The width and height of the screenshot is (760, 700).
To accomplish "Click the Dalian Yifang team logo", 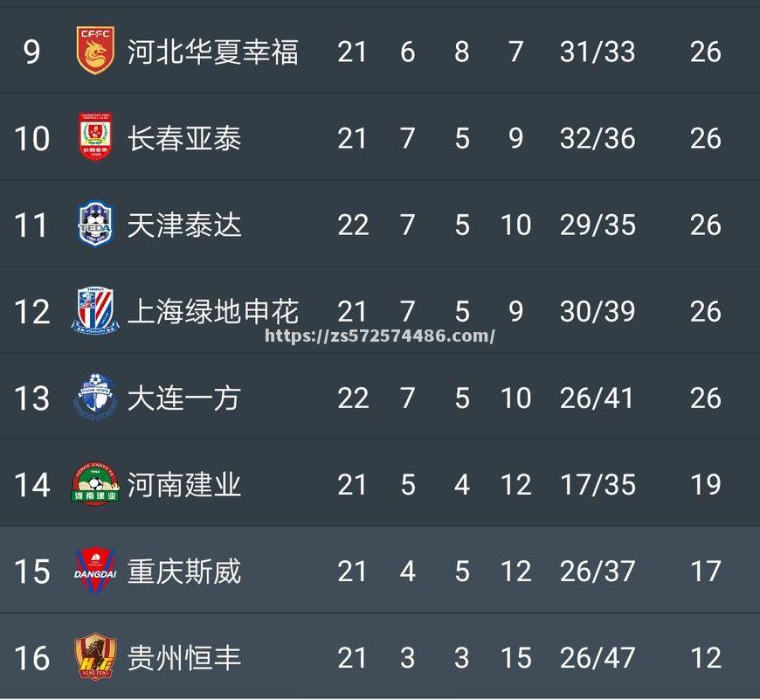I will pos(95,397).
